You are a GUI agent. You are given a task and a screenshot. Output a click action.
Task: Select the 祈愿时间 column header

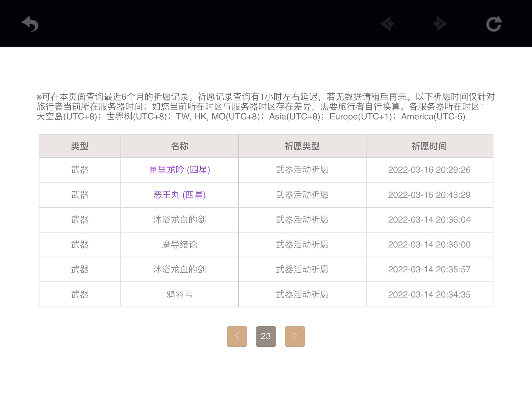coord(429,146)
